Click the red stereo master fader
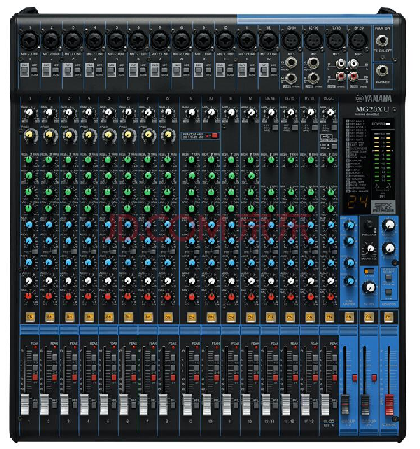 point(389,404)
